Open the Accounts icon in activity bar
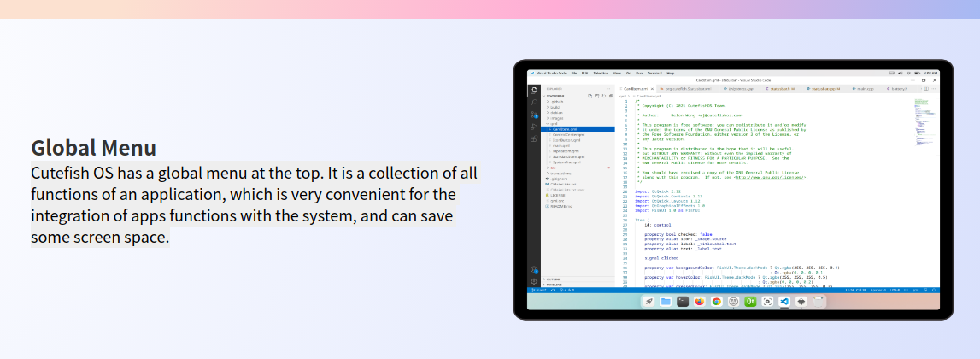This screenshot has width=980, height=359. (534, 269)
